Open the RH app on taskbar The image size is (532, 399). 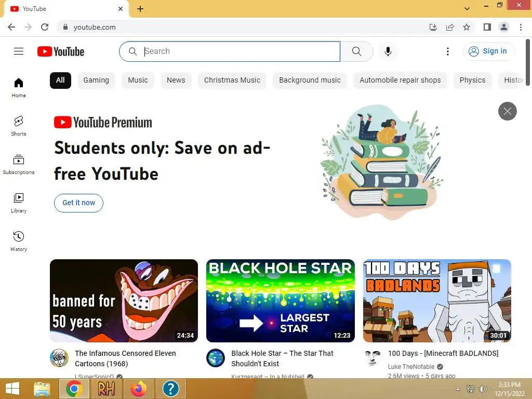[x=107, y=389]
